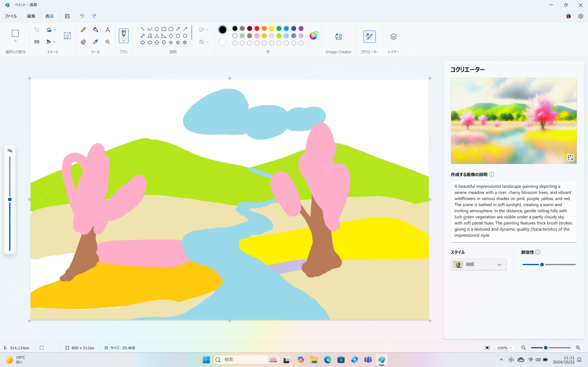
Task: Choose the Pencil tool
Action: click(83, 29)
